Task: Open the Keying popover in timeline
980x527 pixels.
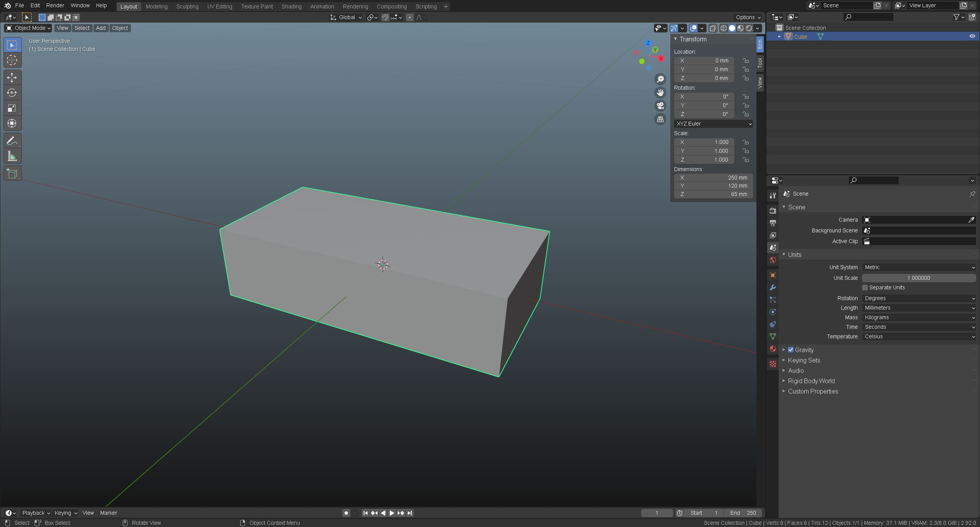Action: 66,513
